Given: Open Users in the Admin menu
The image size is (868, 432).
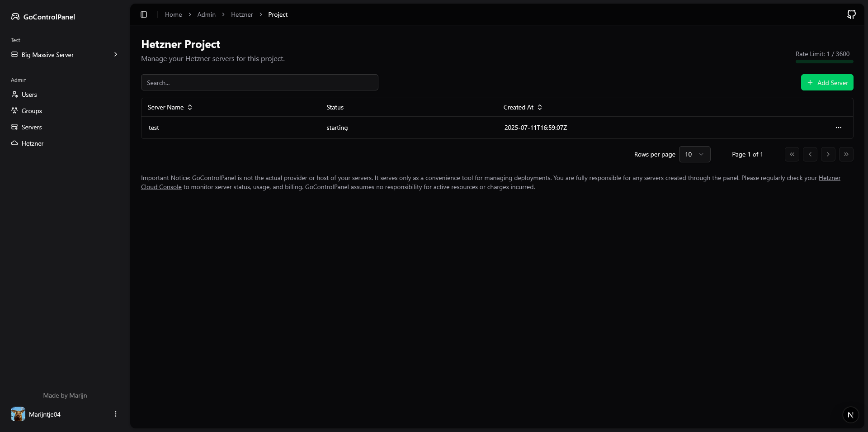Looking at the screenshot, I should click(x=65, y=95).
